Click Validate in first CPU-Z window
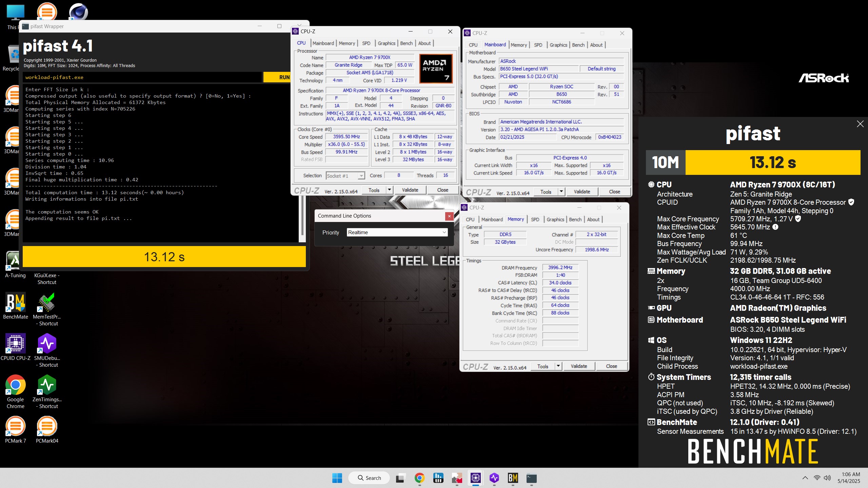The image size is (868, 488). [410, 190]
